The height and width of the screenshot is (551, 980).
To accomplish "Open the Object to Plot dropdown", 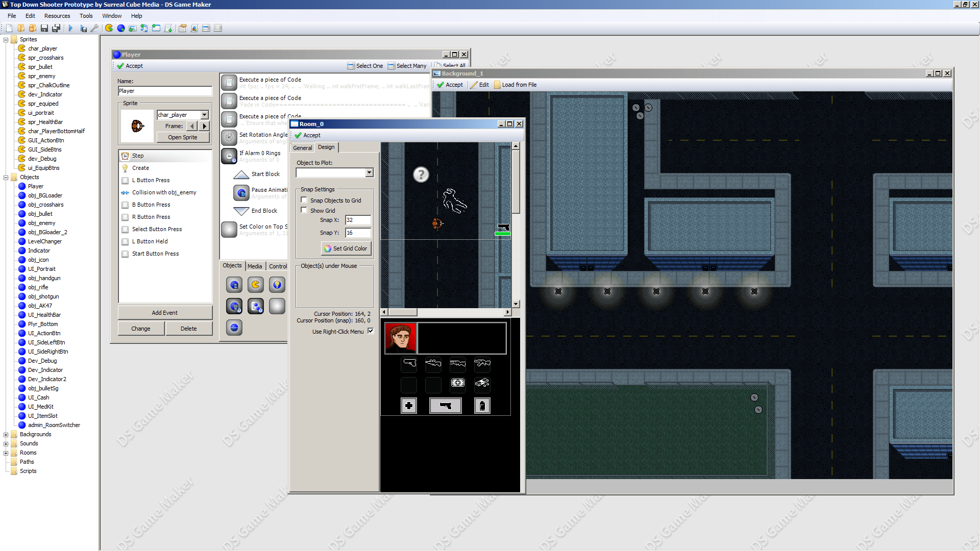I will click(x=369, y=173).
